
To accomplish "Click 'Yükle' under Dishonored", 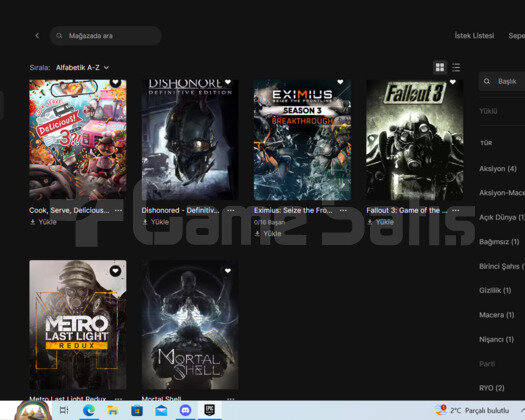I will tap(156, 222).
